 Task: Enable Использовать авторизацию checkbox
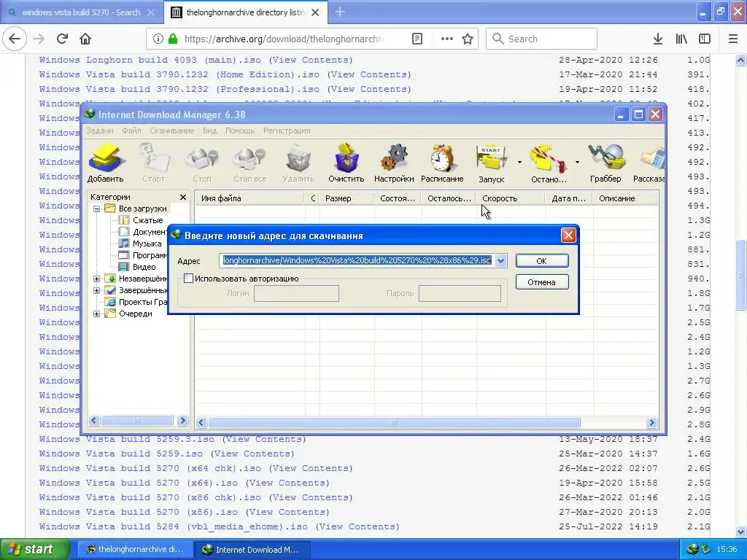[189, 279]
